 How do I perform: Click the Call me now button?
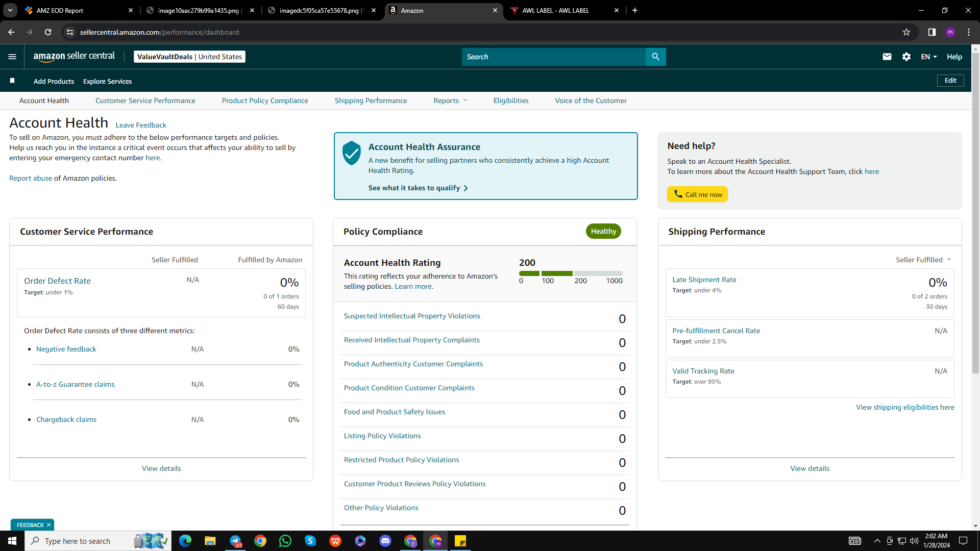[697, 194]
